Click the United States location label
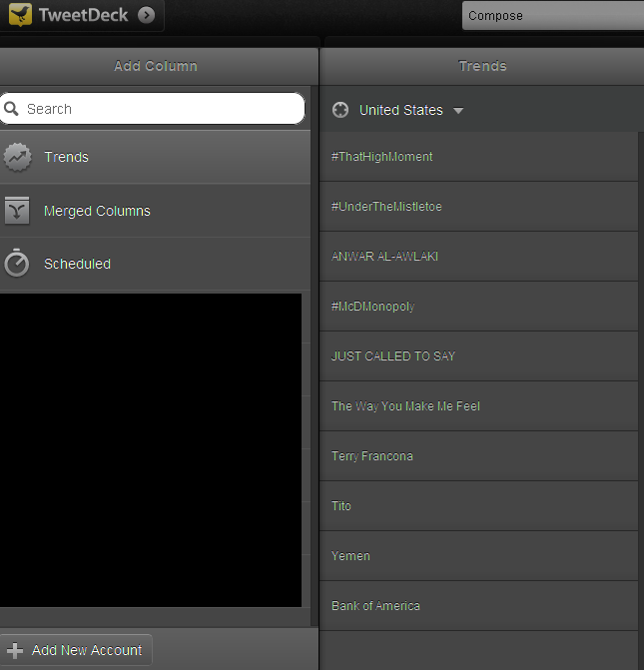Screen dimensions: 644x670 (400, 110)
